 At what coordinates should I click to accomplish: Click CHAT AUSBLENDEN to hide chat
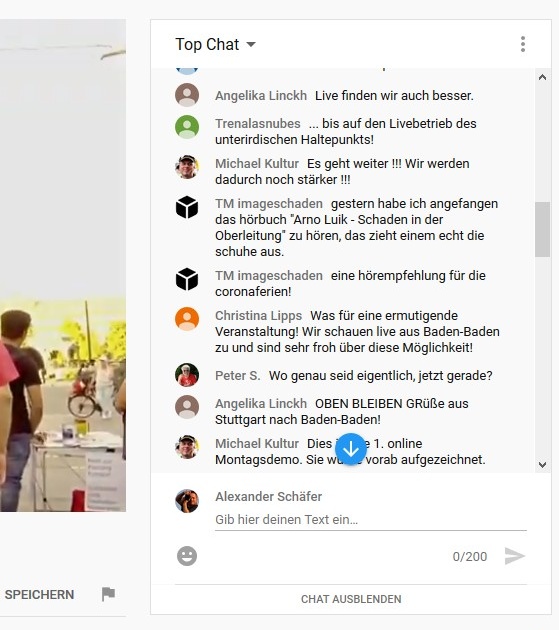(x=351, y=599)
